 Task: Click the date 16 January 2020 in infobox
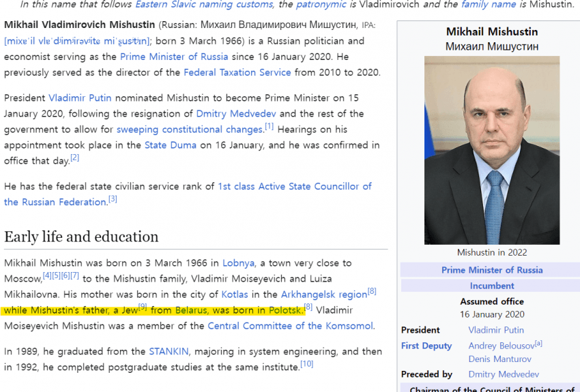tap(492, 314)
